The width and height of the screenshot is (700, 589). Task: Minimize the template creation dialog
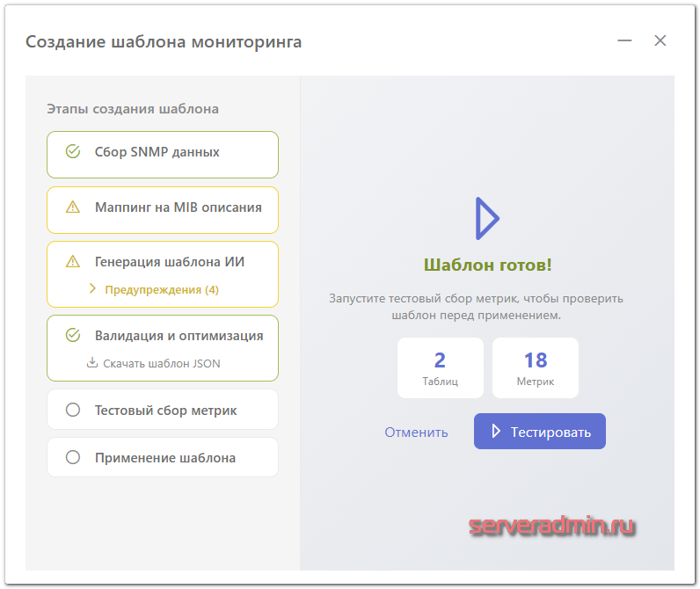624,41
